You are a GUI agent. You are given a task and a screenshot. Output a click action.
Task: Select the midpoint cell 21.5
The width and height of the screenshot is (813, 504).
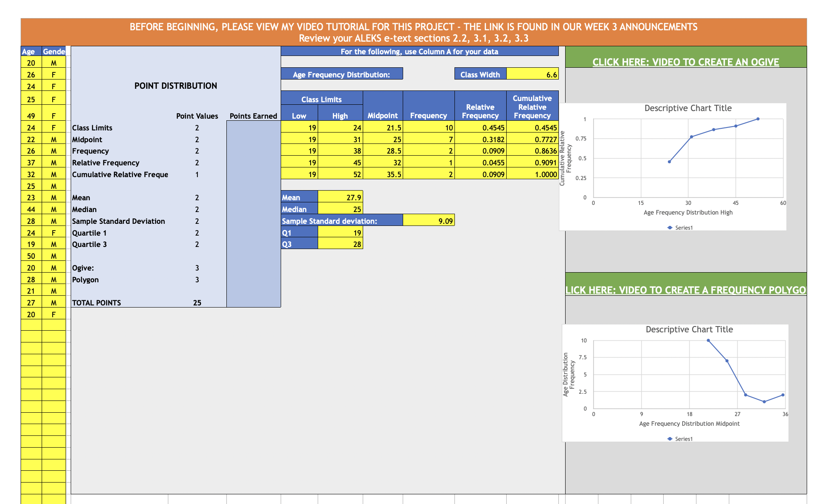383,127
